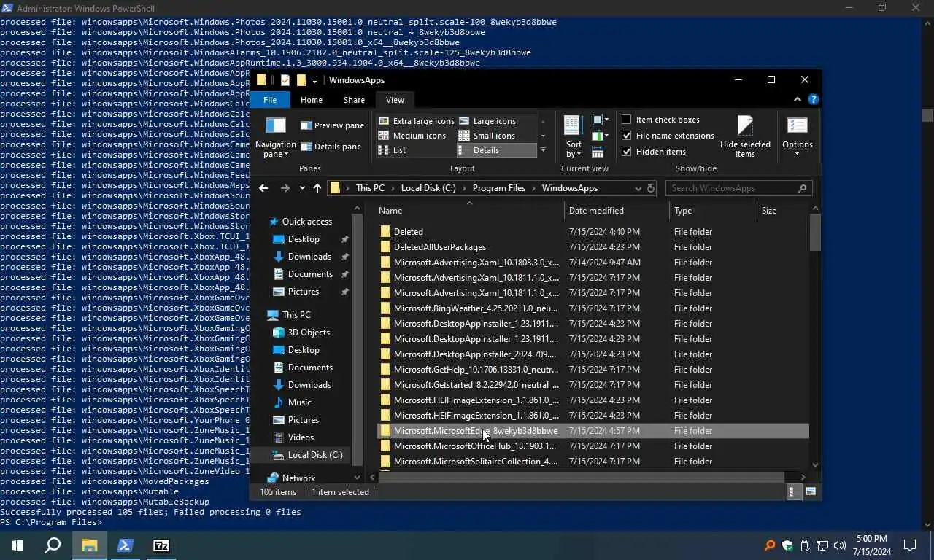This screenshot has width=934, height=560.
Task: Click the volume icon in system tray
Action: pos(839,545)
